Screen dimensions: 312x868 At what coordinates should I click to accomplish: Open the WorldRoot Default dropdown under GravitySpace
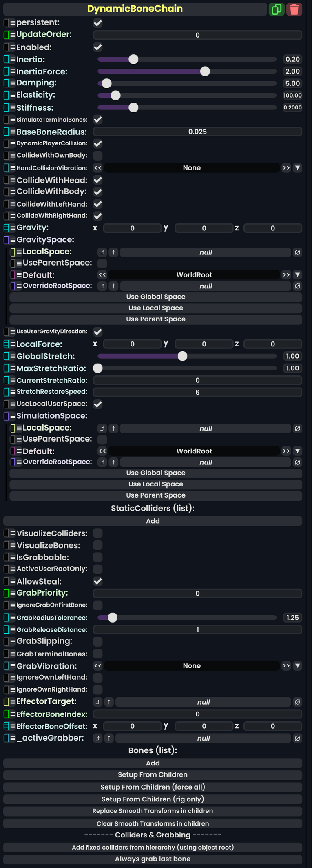(x=297, y=275)
